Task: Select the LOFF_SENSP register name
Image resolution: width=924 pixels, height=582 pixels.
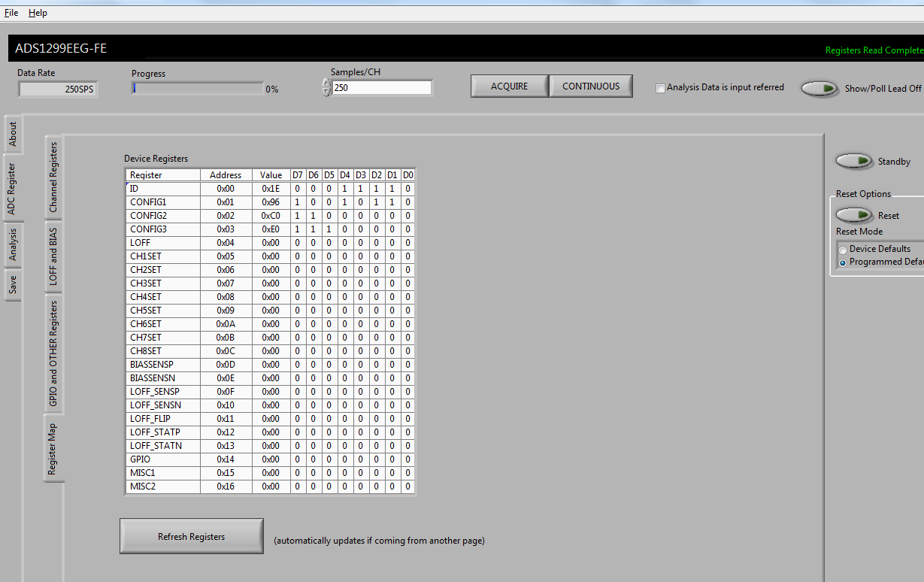Action: tap(155, 392)
